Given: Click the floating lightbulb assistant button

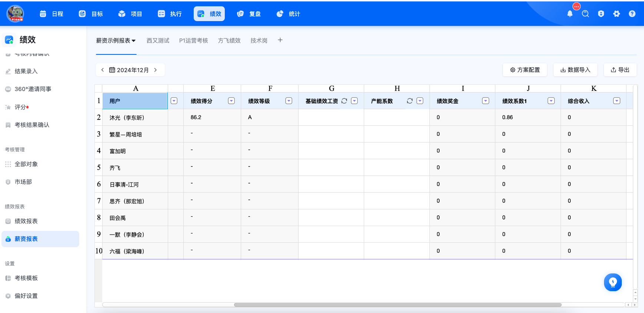Looking at the screenshot, I should click(x=613, y=282).
